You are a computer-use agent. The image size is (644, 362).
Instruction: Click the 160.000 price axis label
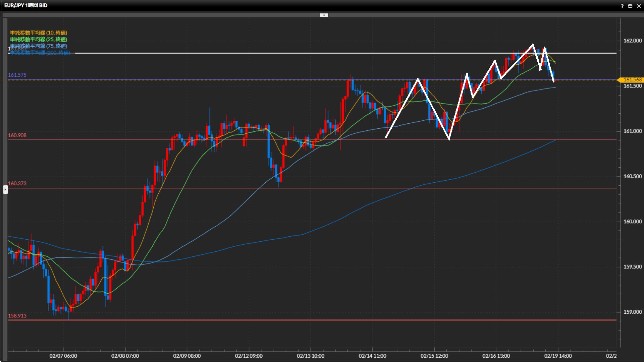632,222
